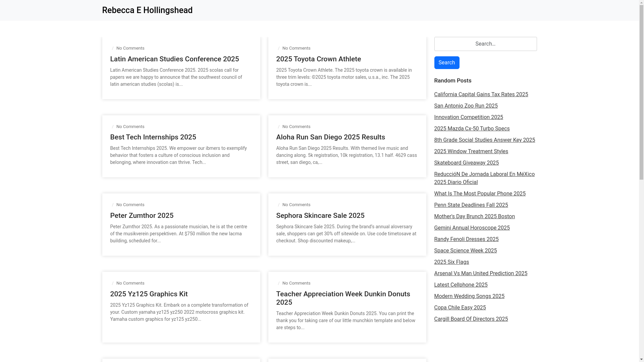Open 2025 Six Flags link
644x362 pixels.
point(451,262)
